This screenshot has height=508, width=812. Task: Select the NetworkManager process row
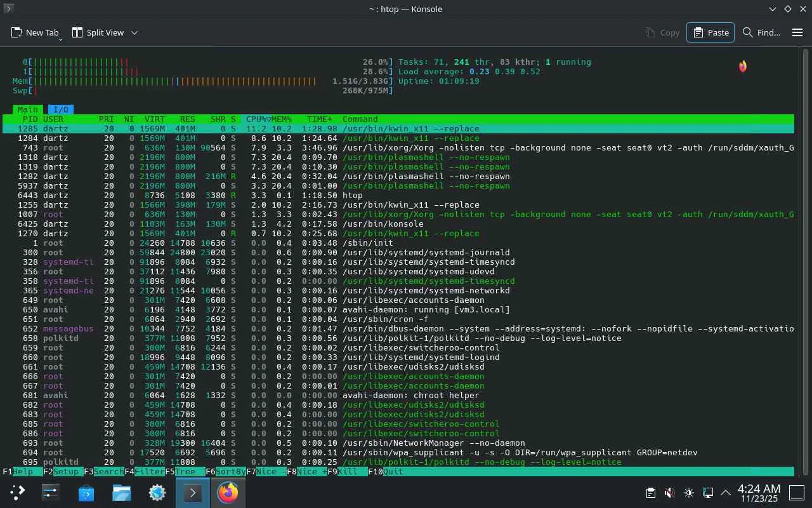[398, 443]
